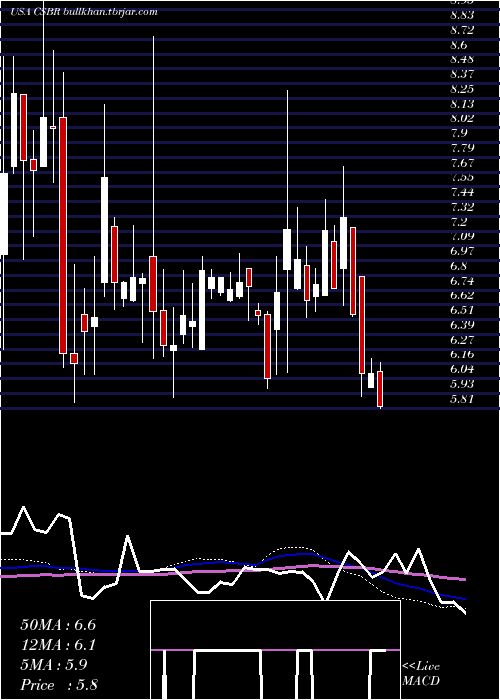Select the 5.81 price axis label
The image size is (500, 700).
tap(462, 398)
